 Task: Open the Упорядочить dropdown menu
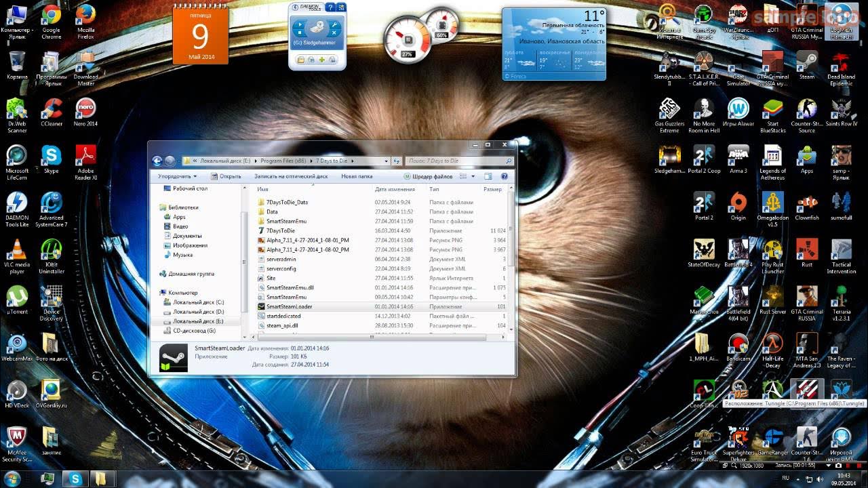point(176,176)
